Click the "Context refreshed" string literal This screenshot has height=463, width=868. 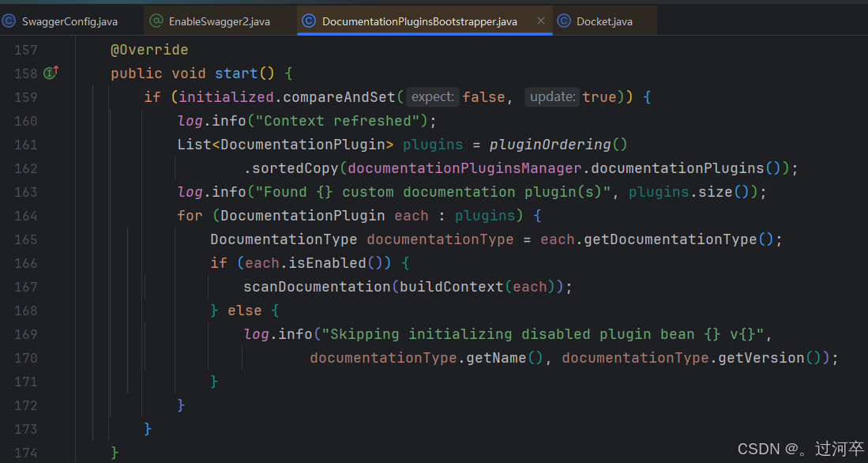[x=334, y=120]
